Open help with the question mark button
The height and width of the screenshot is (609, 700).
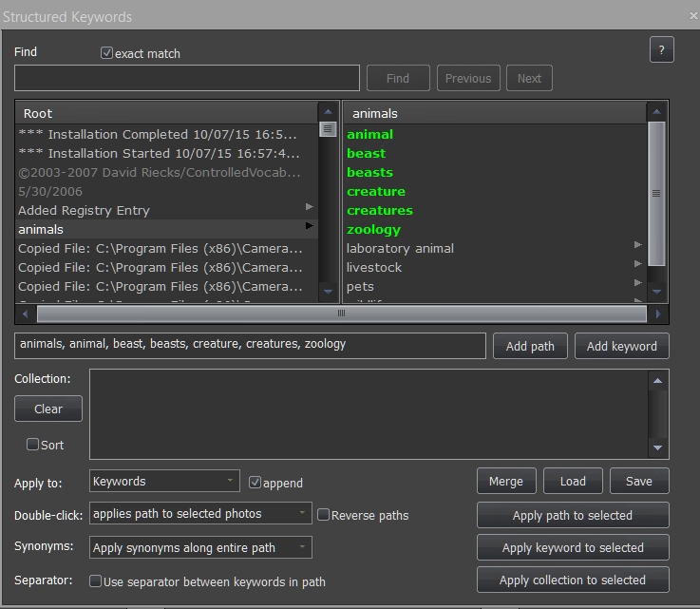pos(661,49)
